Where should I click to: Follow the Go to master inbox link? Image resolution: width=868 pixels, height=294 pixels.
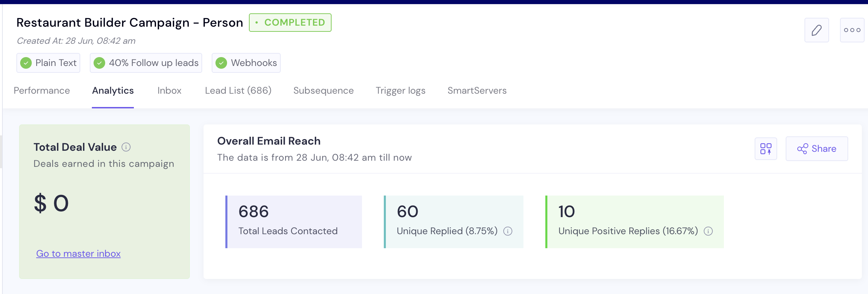78,254
